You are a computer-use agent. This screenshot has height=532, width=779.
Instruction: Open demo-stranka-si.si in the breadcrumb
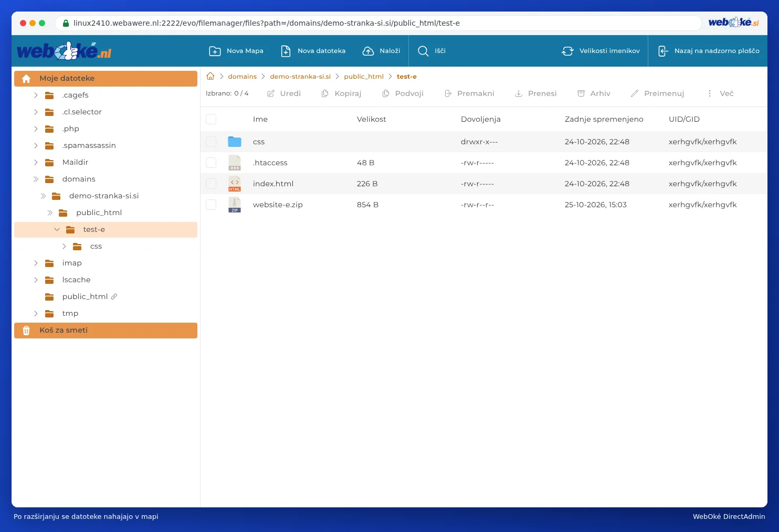point(300,77)
